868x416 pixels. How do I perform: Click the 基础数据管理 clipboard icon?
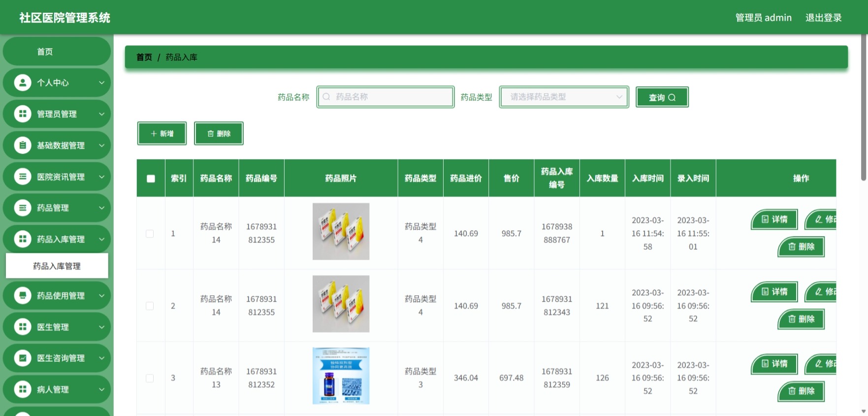coord(23,145)
